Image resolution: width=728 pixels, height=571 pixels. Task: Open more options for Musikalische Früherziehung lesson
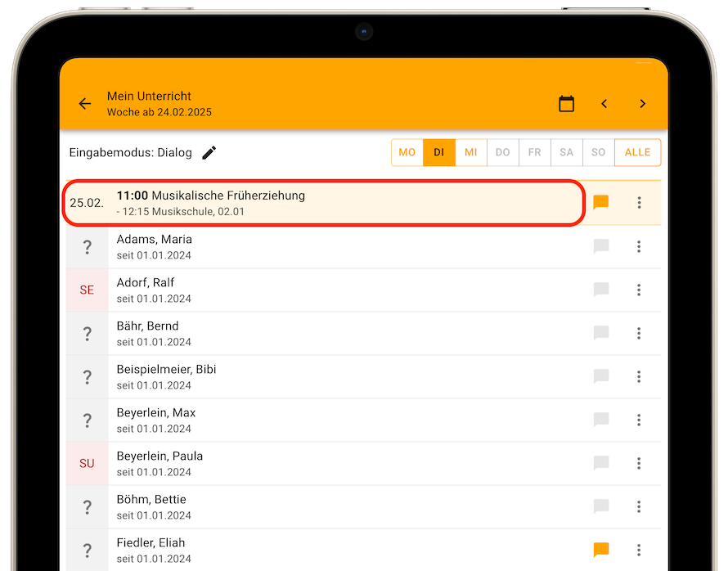(x=640, y=202)
